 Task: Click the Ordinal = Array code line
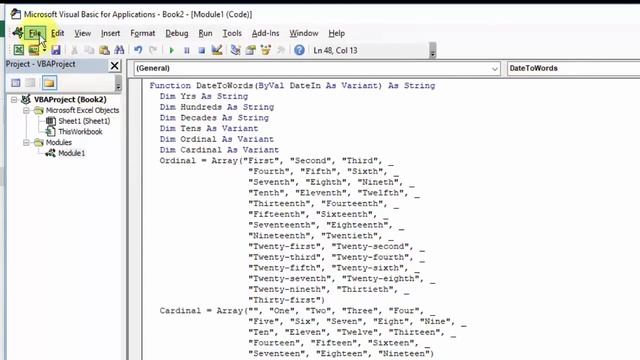coord(277,160)
